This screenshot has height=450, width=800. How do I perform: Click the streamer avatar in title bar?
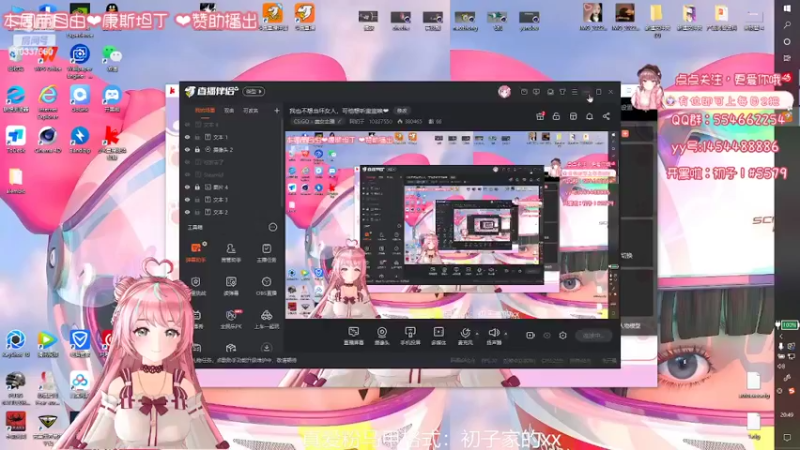tap(504, 92)
